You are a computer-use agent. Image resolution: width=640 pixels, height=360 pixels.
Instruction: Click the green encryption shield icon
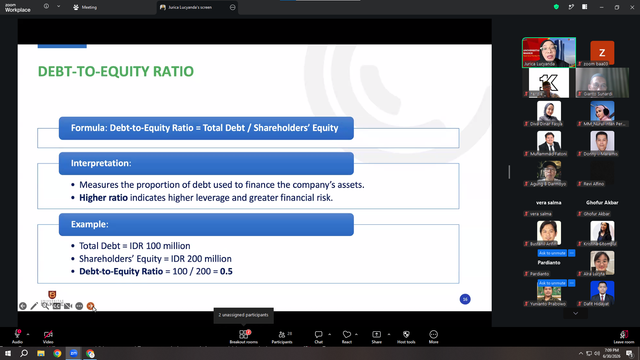[x=556, y=7]
